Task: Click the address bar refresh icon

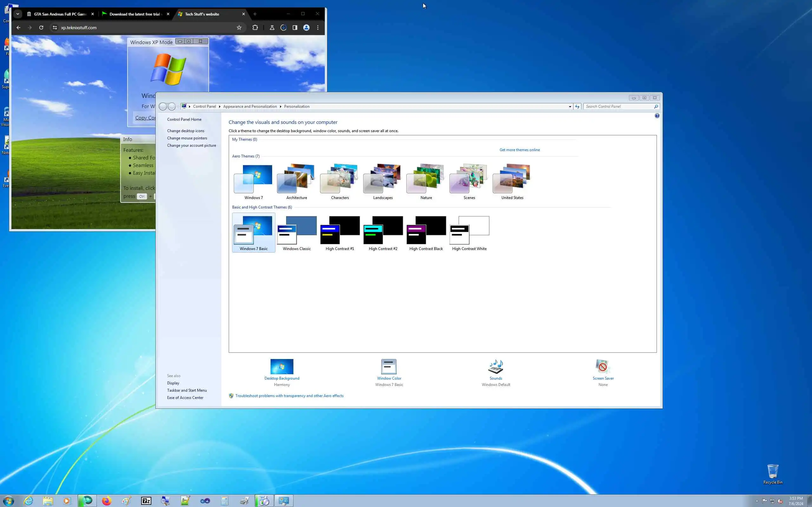Action: click(x=577, y=107)
